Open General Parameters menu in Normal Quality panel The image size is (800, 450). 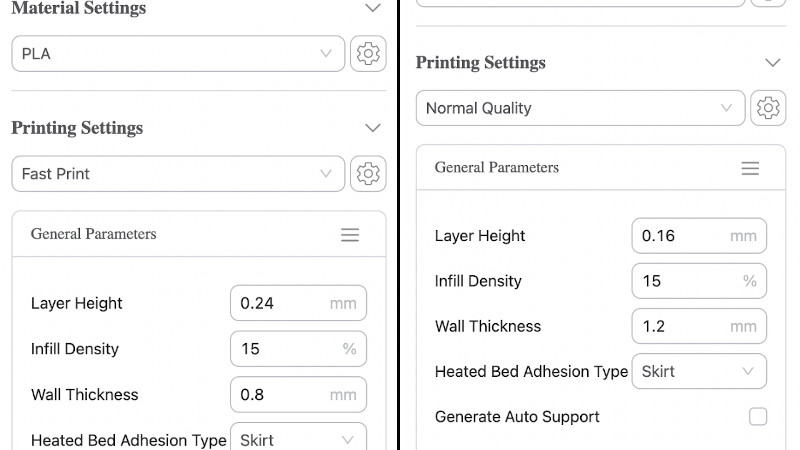pos(750,168)
